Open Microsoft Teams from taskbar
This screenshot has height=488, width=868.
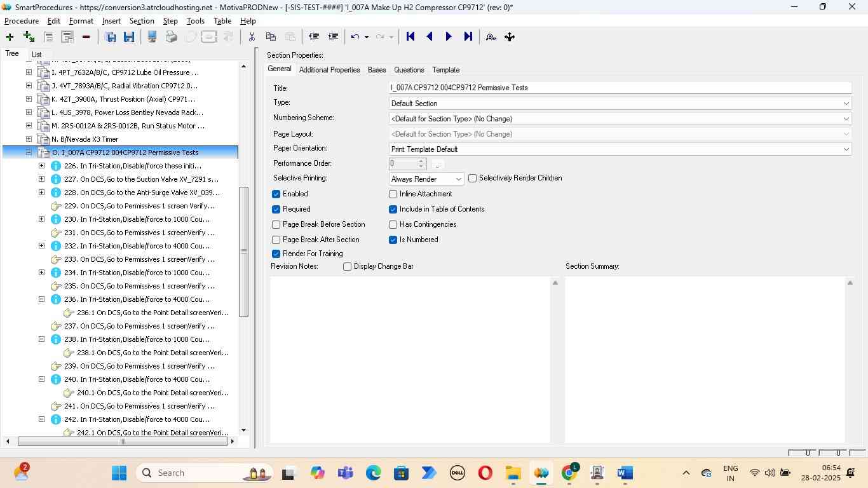coord(345,473)
